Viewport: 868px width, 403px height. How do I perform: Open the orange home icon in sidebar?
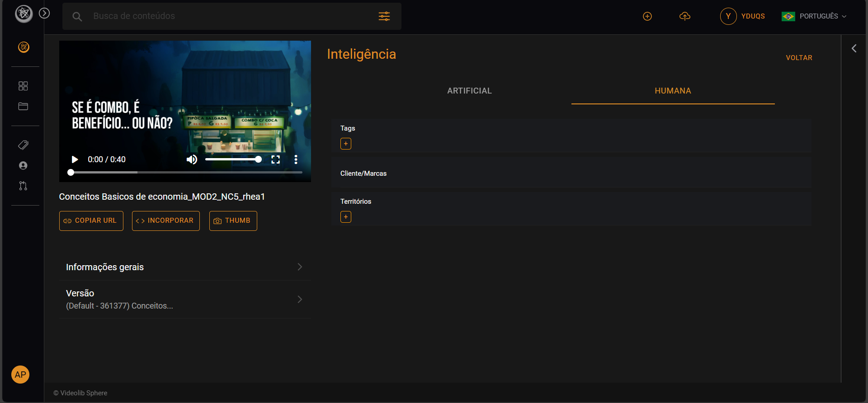click(x=24, y=47)
